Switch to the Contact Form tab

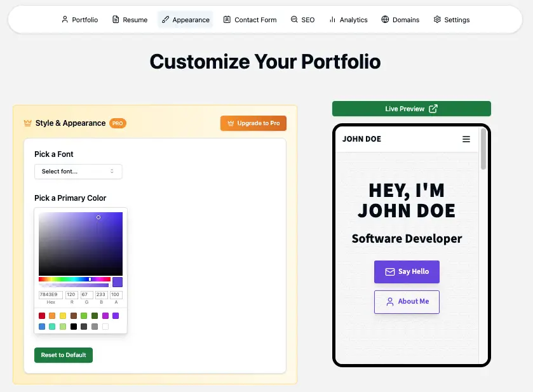(x=250, y=20)
